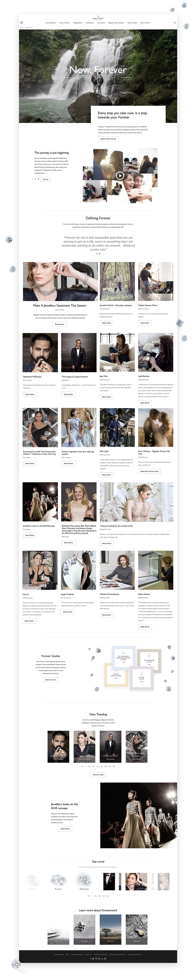Screen dimensions: 196x980
Task: Read Article for Forever inspiration four women
Action: pyautogui.click(x=68, y=463)
